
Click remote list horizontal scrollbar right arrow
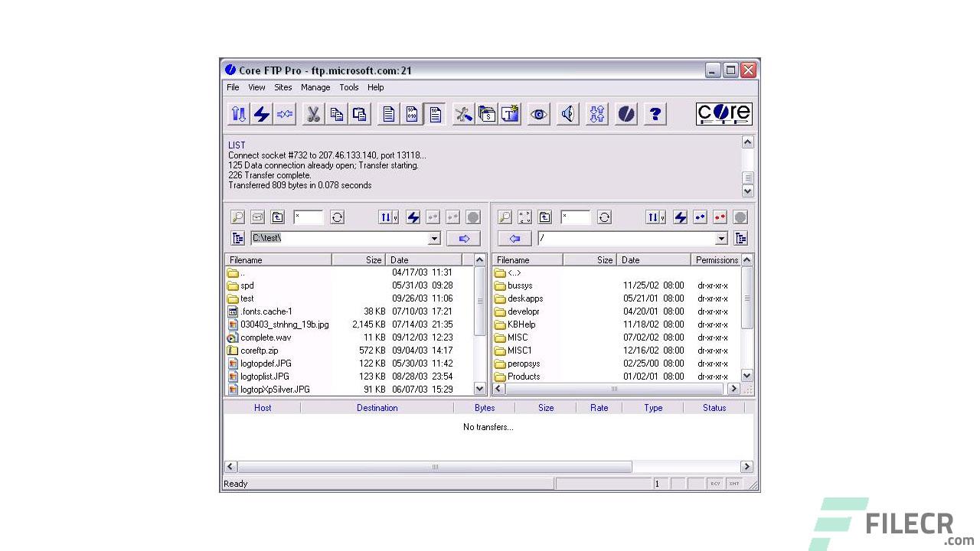733,389
